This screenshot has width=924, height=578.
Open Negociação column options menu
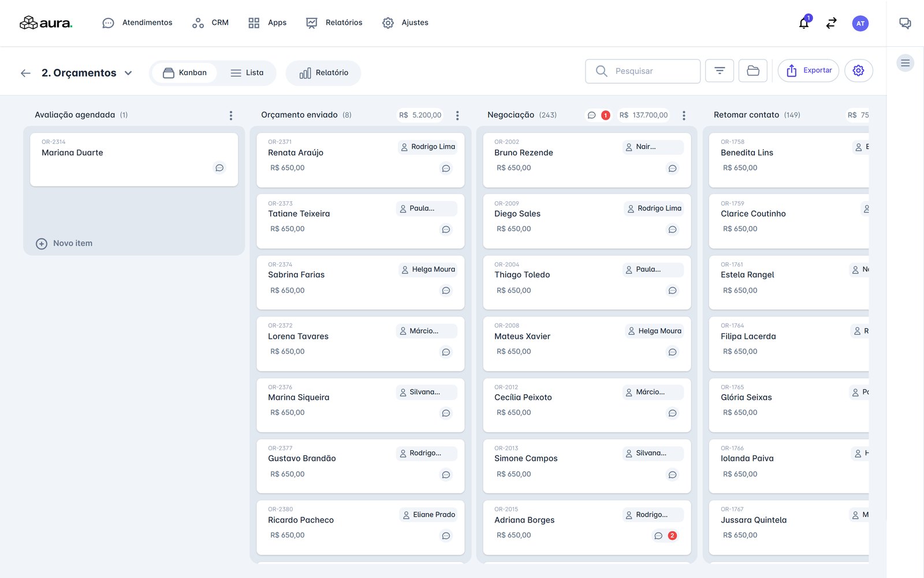tap(684, 116)
